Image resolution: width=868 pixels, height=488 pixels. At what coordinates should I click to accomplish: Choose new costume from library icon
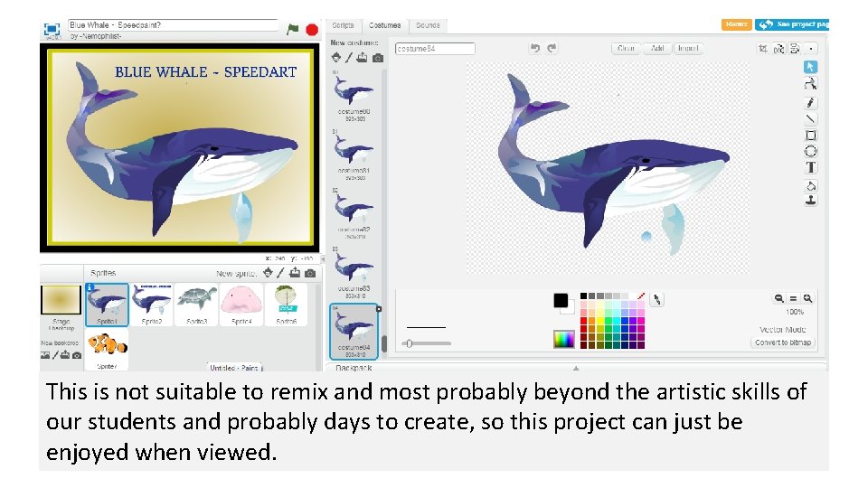[336, 57]
